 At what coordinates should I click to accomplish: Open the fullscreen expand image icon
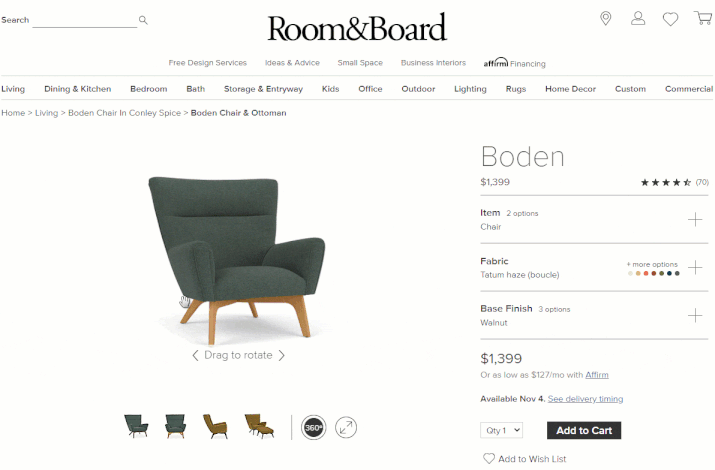pos(346,428)
